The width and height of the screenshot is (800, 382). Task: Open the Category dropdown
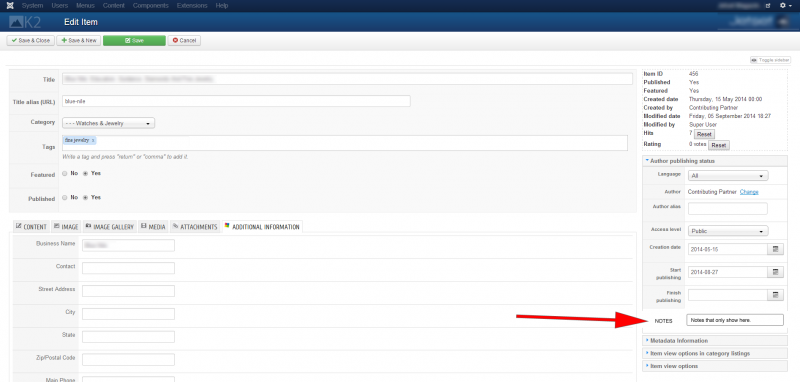(x=108, y=123)
